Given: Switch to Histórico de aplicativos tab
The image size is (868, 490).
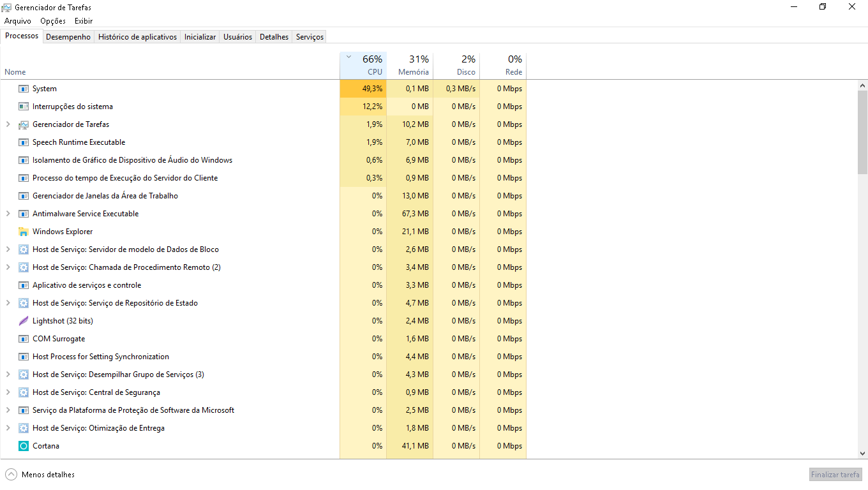Looking at the screenshot, I should click(137, 37).
